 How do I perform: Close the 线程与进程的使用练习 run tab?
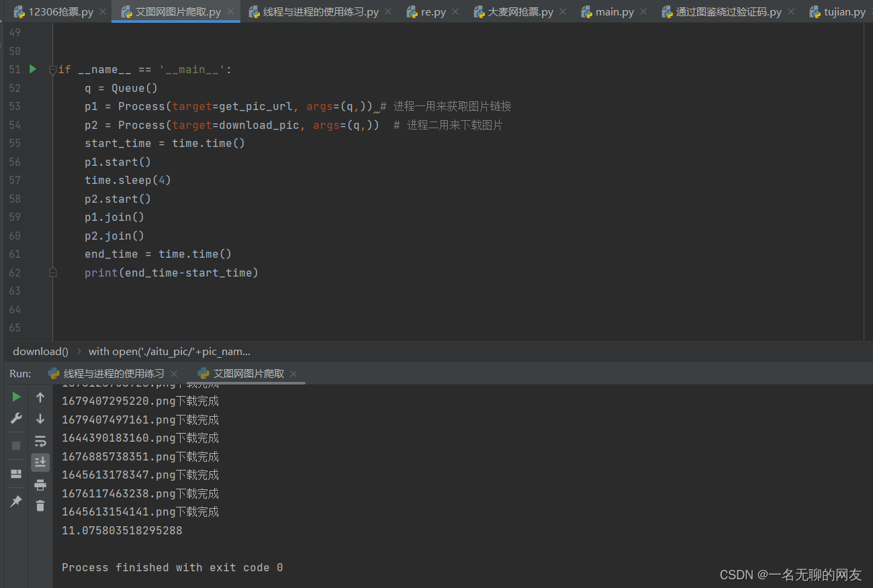pyautogui.click(x=174, y=374)
